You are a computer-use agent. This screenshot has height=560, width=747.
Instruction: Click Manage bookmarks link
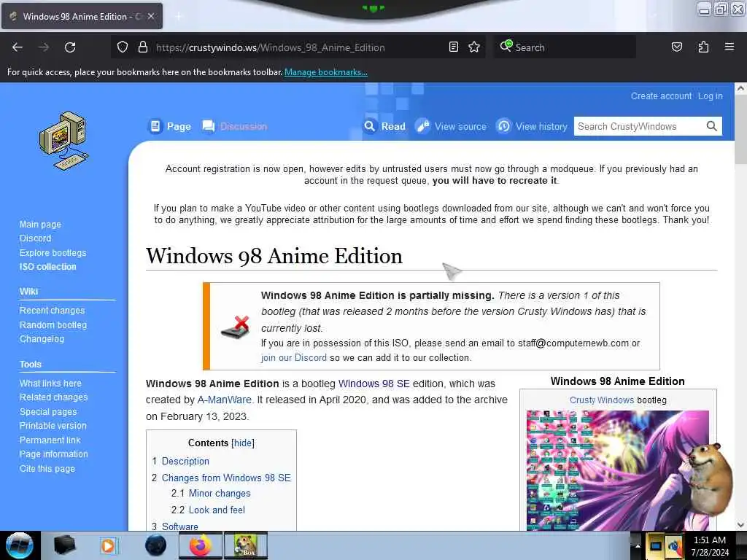tap(326, 72)
